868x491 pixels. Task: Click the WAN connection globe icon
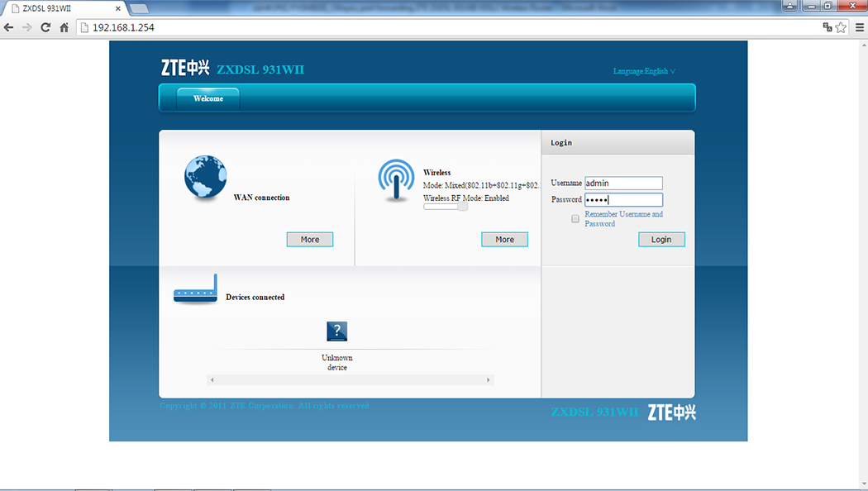(205, 177)
